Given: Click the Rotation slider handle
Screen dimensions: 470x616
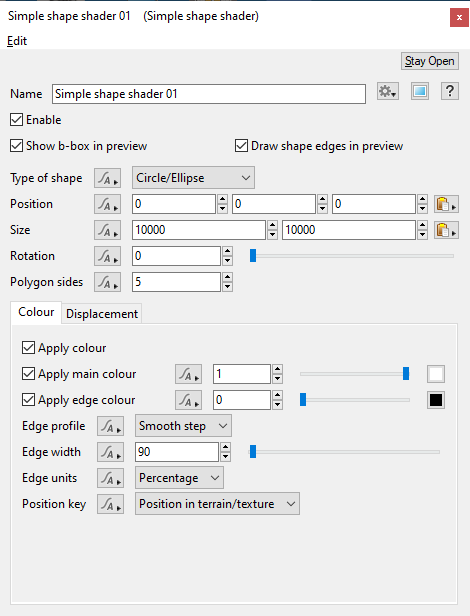Looking at the screenshot, I should [253, 256].
